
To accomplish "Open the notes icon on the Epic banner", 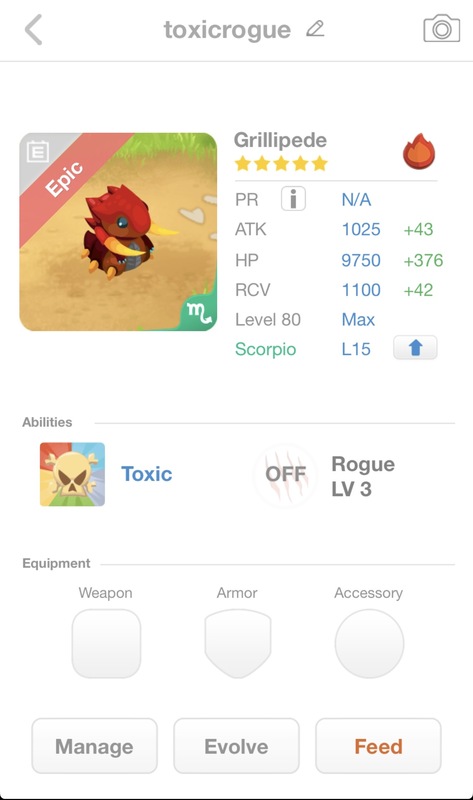I will tap(37, 152).
